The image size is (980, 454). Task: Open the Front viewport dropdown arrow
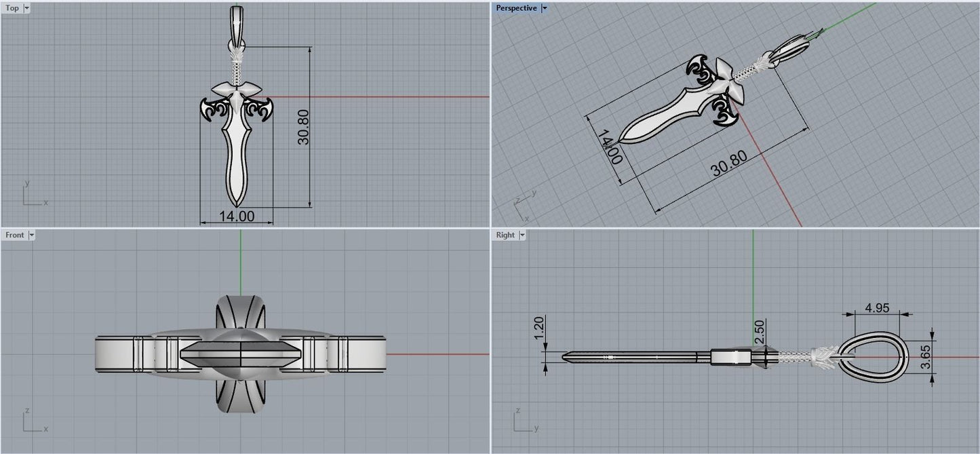click(31, 235)
